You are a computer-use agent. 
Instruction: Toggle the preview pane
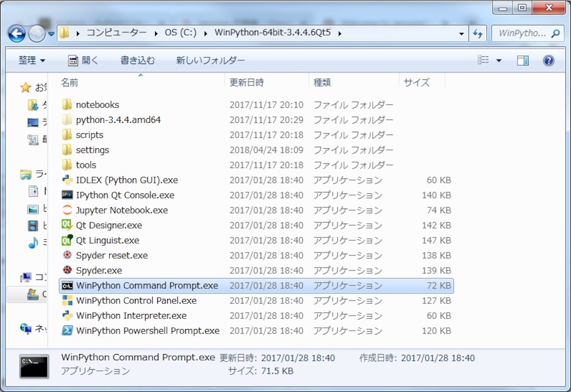pyautogui.click(x=523, y=60)
